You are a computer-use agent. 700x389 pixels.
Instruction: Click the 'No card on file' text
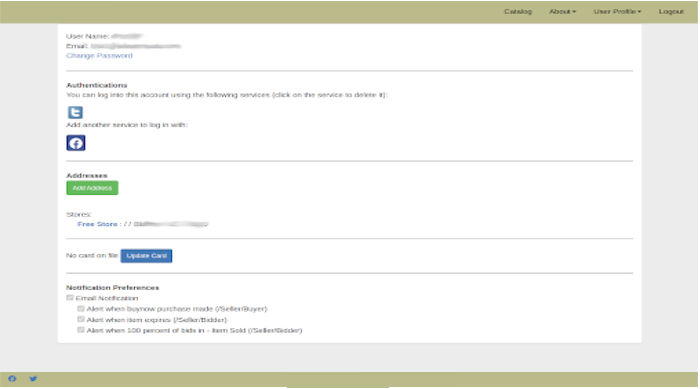pos(92,255)
